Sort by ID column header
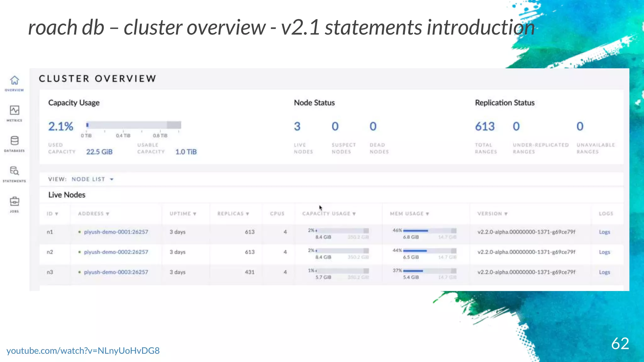644x362 pixels. (x=53, y=214)
